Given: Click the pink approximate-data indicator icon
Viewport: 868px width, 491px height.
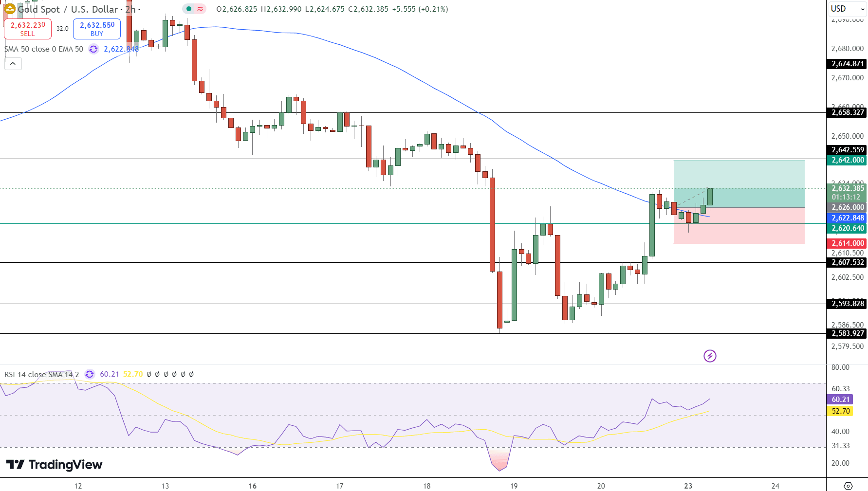Looking at the screenshot, I should 200,9.
